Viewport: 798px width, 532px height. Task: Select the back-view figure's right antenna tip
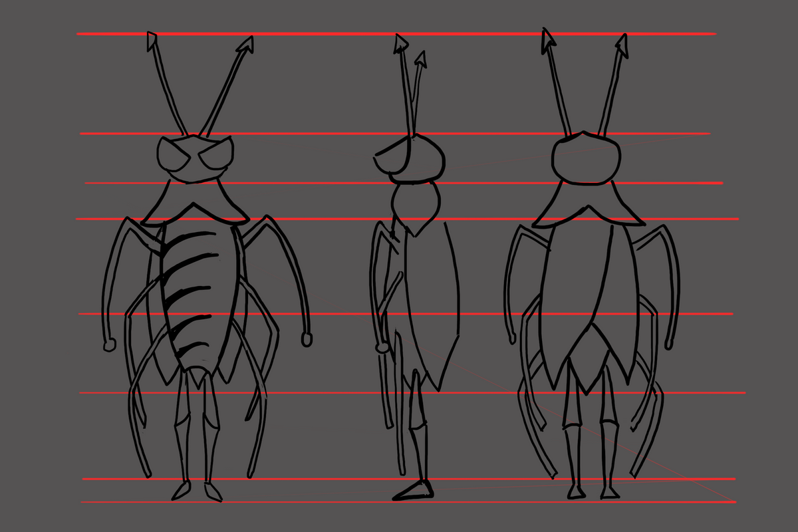tap(622, 43)
